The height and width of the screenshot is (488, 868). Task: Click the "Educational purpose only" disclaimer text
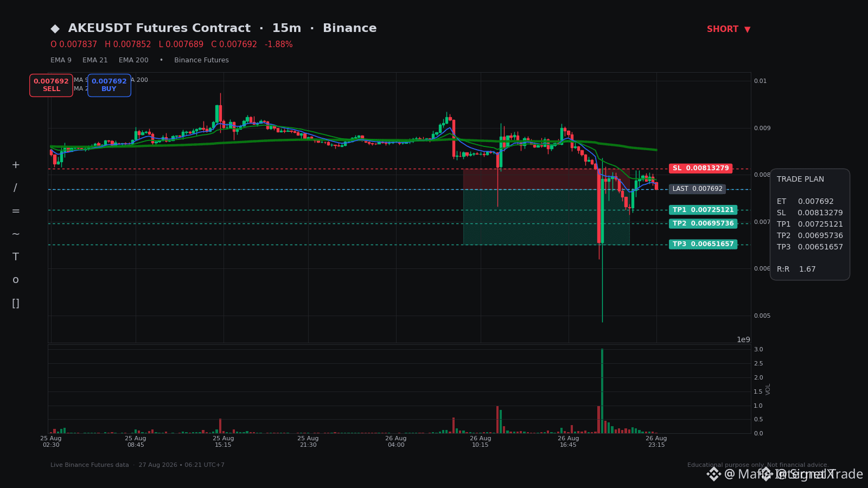726,465
